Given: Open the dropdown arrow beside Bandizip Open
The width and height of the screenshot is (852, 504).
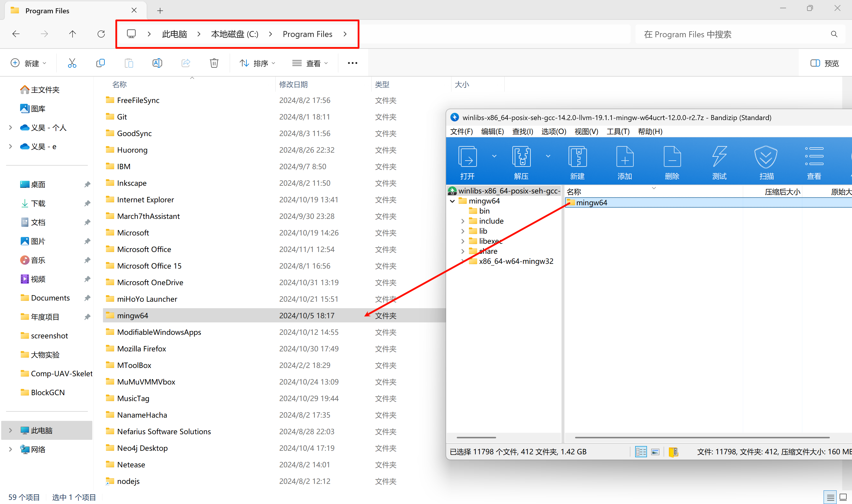Looking at the screenshot, I should point(494,156).
